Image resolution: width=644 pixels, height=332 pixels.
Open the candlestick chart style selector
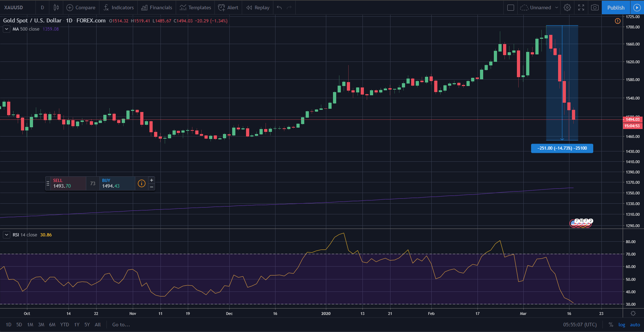pyautogui.click(x=56, y=7)
